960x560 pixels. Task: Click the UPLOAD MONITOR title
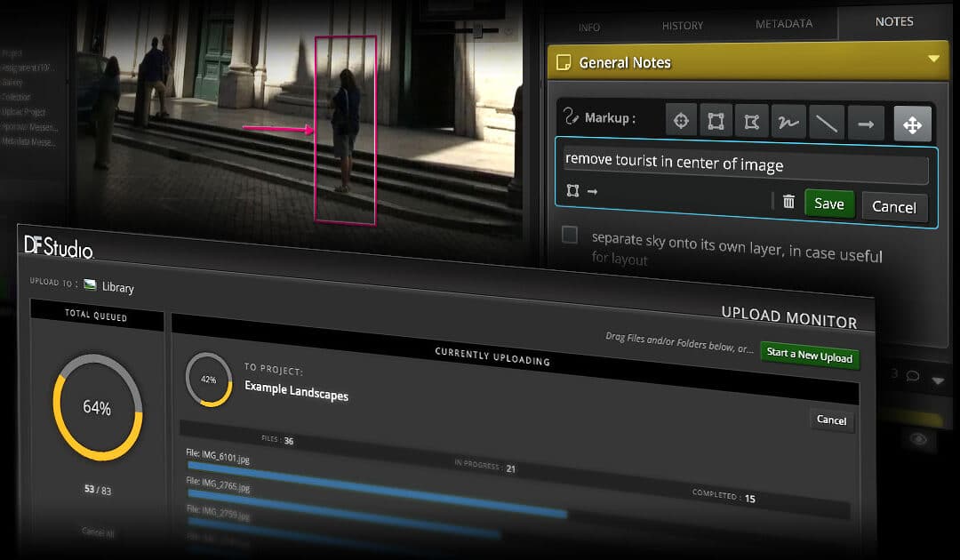pos(788,317)
